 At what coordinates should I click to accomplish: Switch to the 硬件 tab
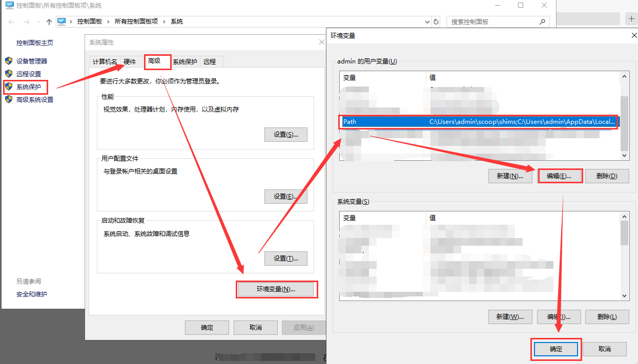coord(130,61)
